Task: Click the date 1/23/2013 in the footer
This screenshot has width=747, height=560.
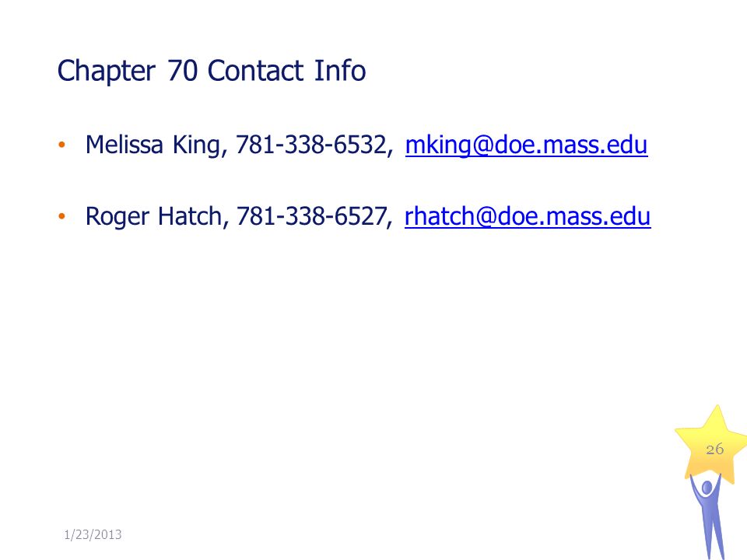Action: [x=93, y=535]
